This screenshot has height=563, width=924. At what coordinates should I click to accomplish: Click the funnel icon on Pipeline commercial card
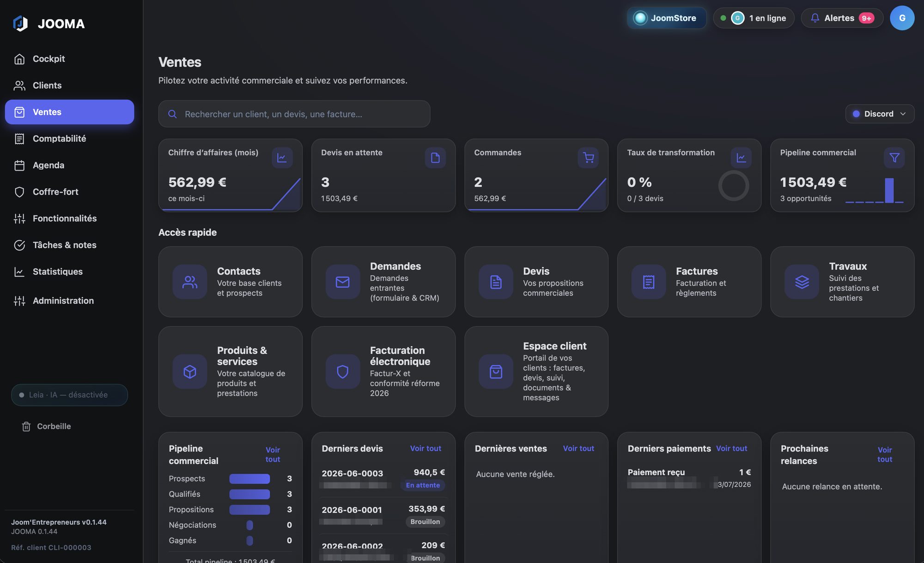click(894, 158)
